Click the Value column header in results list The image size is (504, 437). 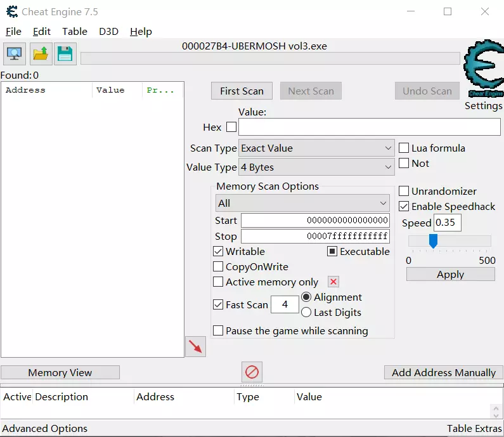[x=117, y=90]
